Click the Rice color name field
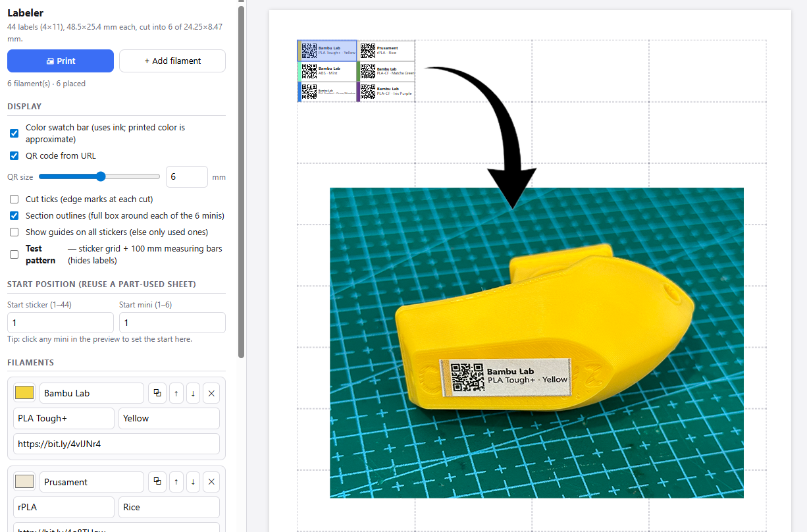The width and height of the screenshot is (807, 532). [x=169, y=507]
